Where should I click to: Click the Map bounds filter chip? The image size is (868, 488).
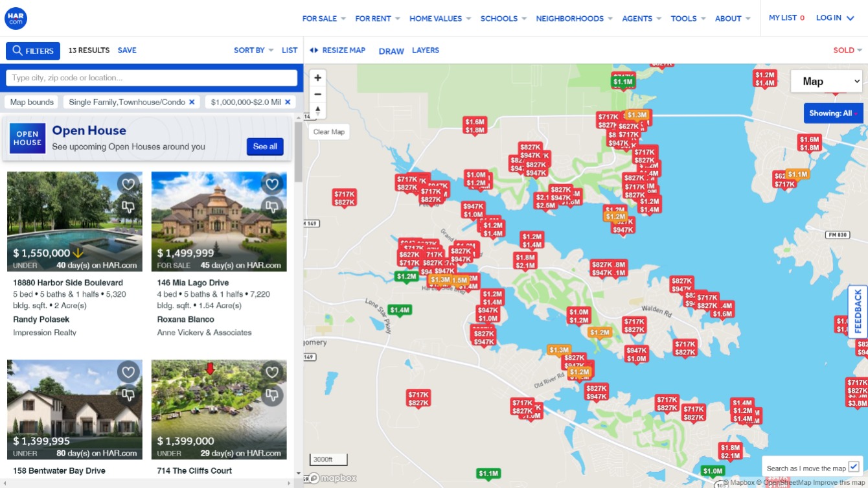click(x=32, y=102)
